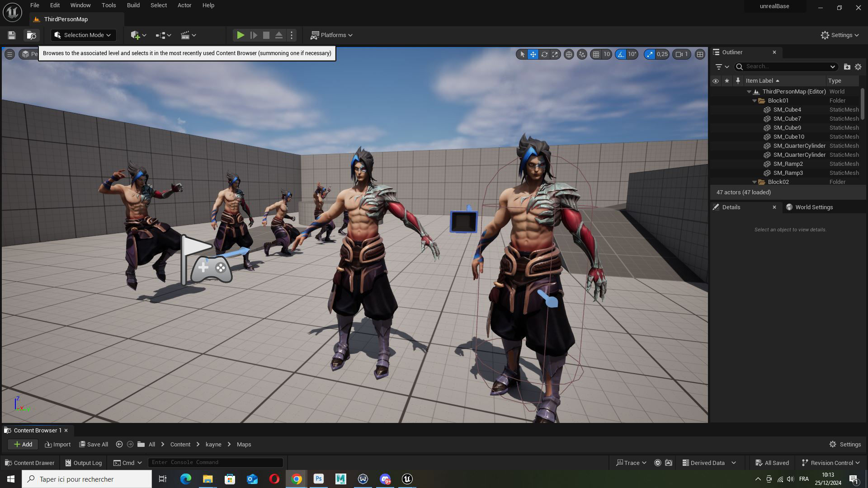Screen dimensions: 868x488
Task: Click the console command input field
Action: pos(216,463)
